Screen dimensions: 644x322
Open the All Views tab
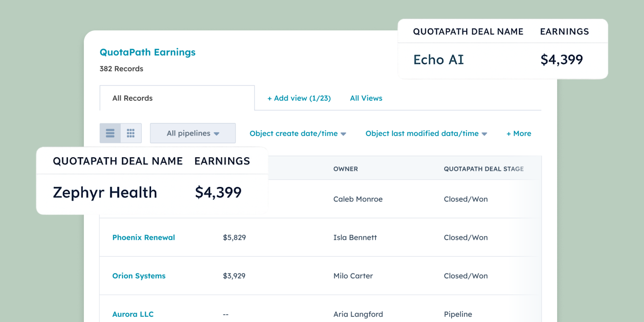(366, 98)
